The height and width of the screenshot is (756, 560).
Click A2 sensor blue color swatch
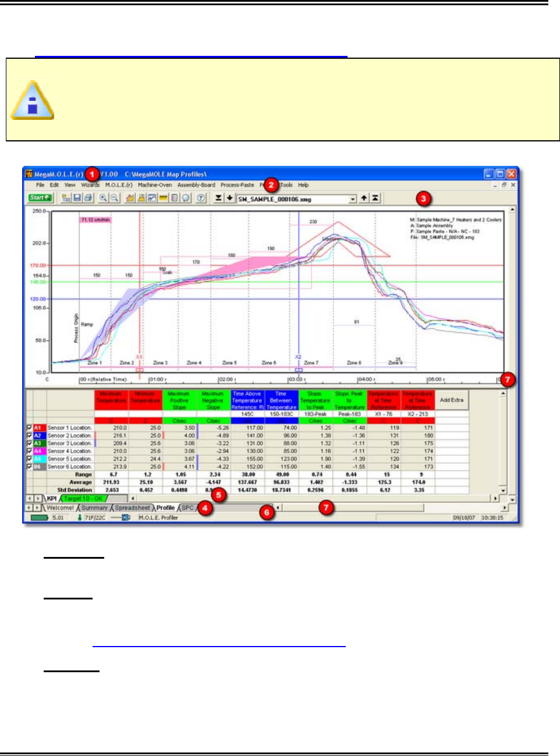39,435
